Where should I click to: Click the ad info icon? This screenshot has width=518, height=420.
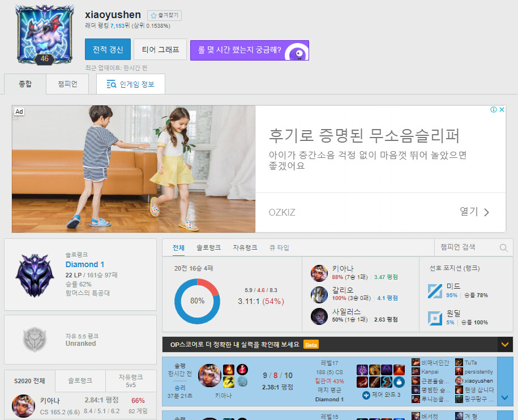click(x=493, y=110)
